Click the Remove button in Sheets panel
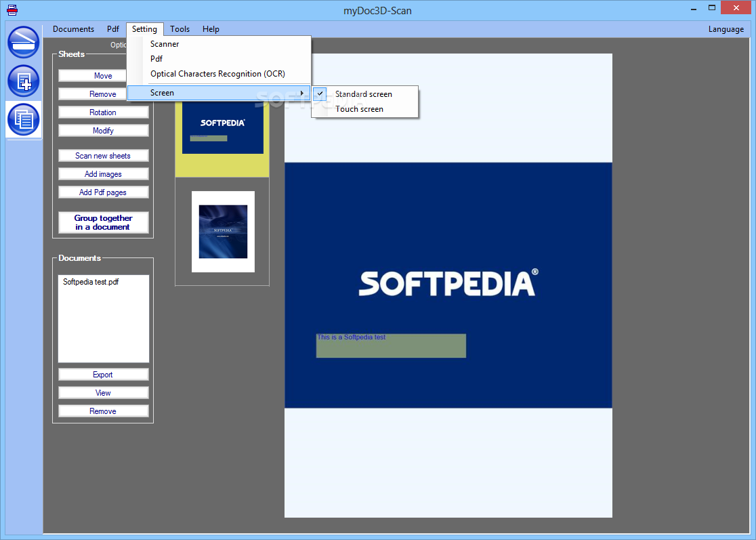756x540 pixels. point(92,94)
